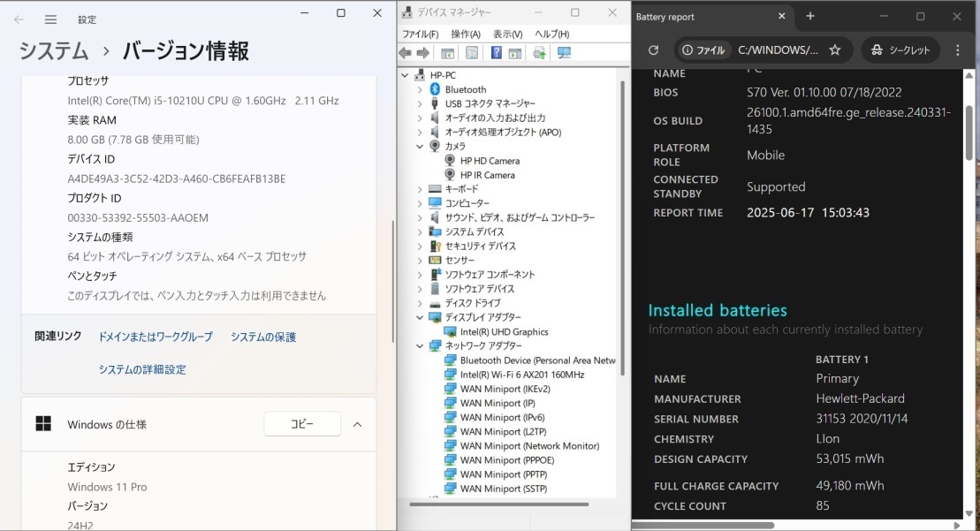Open the browser three-dot menu

click(958, 50)
